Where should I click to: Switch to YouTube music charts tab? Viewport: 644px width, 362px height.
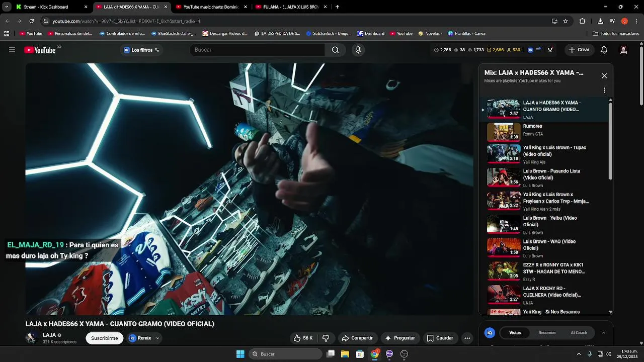[211, 7]
